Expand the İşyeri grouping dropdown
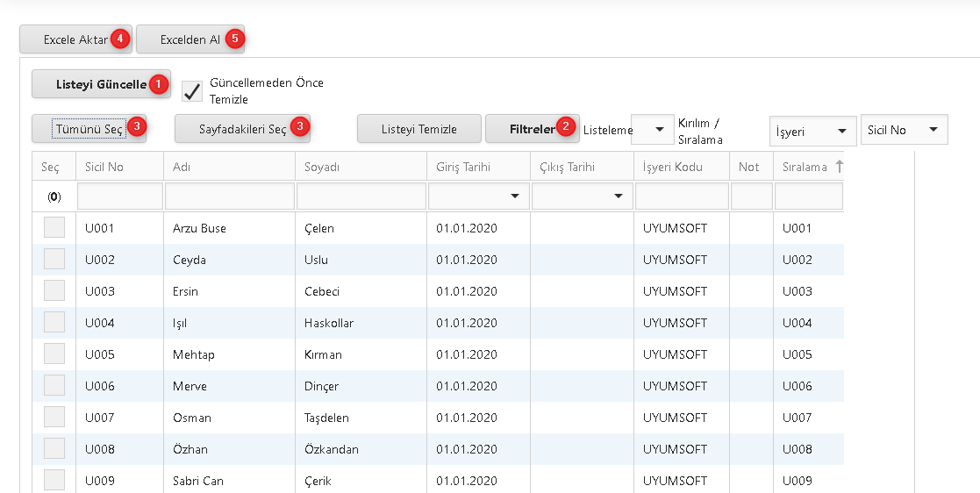The image size is (980, 493). coord(812,131)
